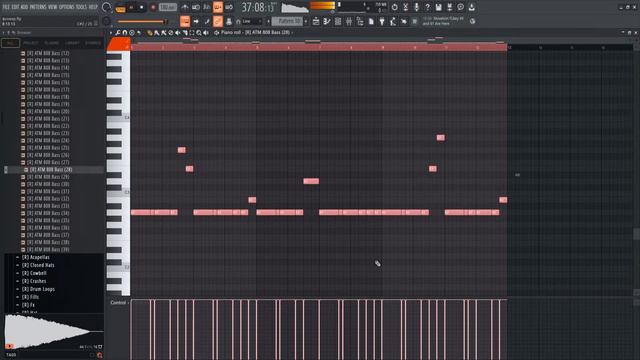This screenshot has height=360, width=640.
Task: Select the piano roll Select tool
Action: [192, 33]
